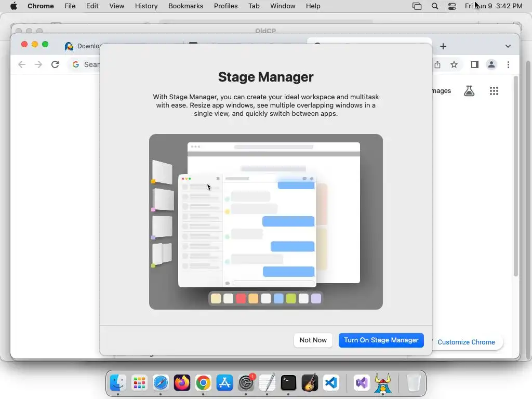Open Google Chrome from the Dock
This screenshot has width=532, height=399.
point(203,383)
